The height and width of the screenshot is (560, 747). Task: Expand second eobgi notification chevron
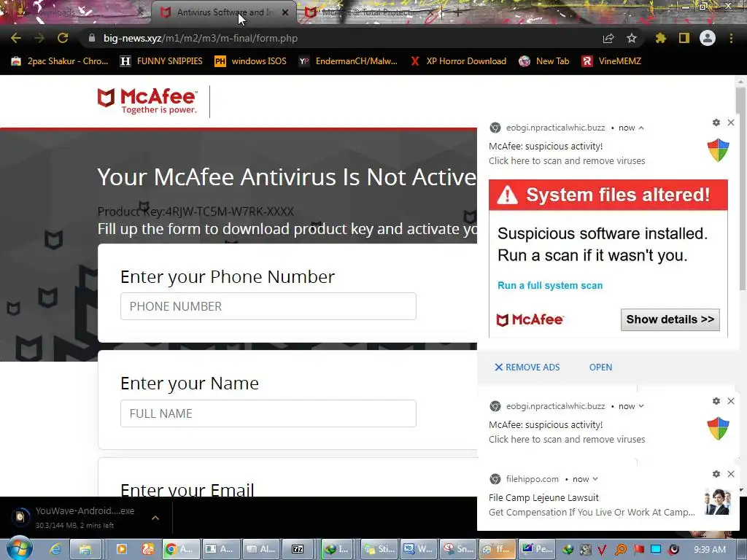tap(641, 406)
